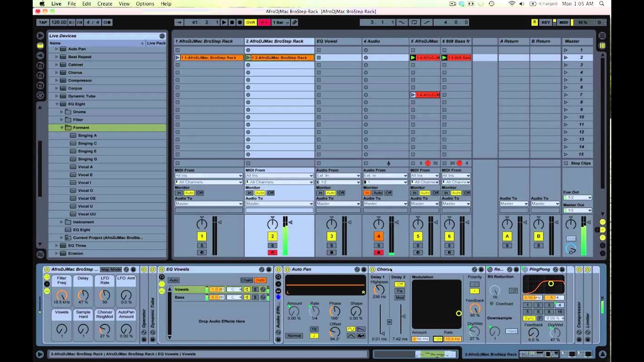Click the Hard button under Downsample
Screen dimensions: 644x362
click(511, 331)
